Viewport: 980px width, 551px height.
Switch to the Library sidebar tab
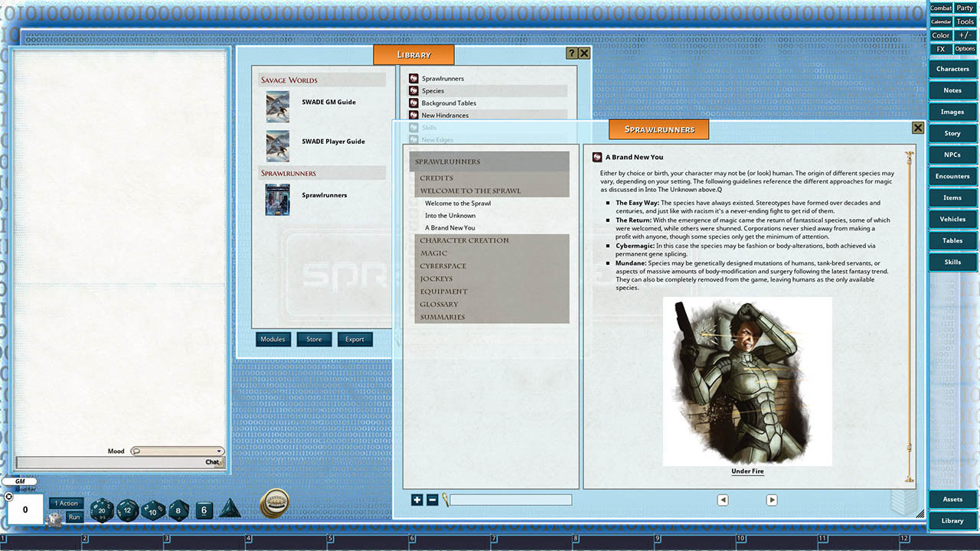click(x=952, y=520)
